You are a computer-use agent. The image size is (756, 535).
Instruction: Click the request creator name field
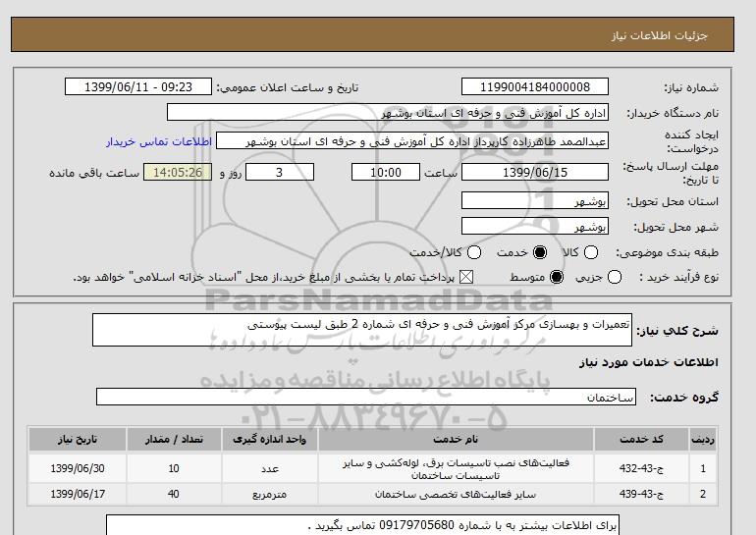(x=412, y=141)
